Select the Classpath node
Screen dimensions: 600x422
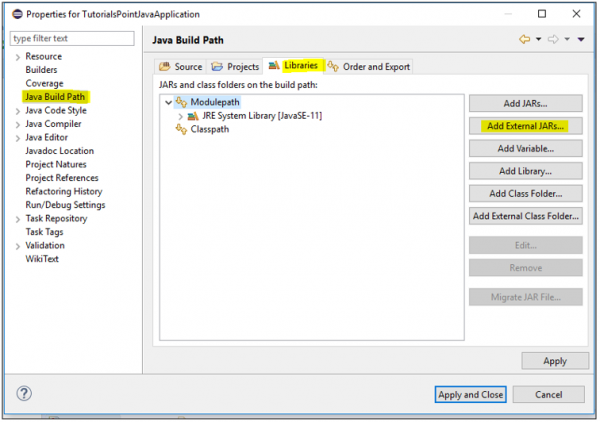(209, 129)
